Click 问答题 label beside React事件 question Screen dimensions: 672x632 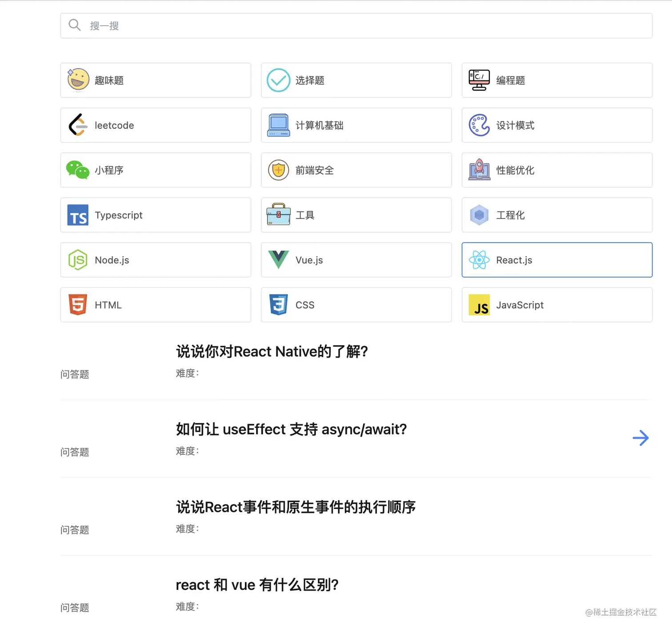pos(75,530)
